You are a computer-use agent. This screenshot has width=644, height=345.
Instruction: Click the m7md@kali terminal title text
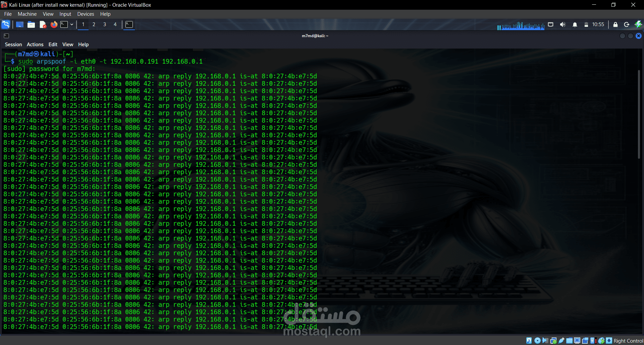[315, 36]
